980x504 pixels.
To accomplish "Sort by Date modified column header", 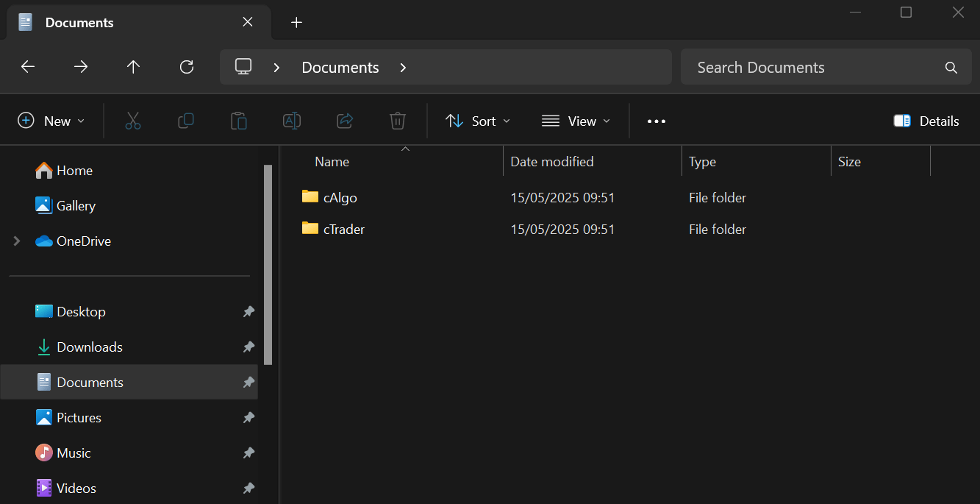I will pos(552,162).
